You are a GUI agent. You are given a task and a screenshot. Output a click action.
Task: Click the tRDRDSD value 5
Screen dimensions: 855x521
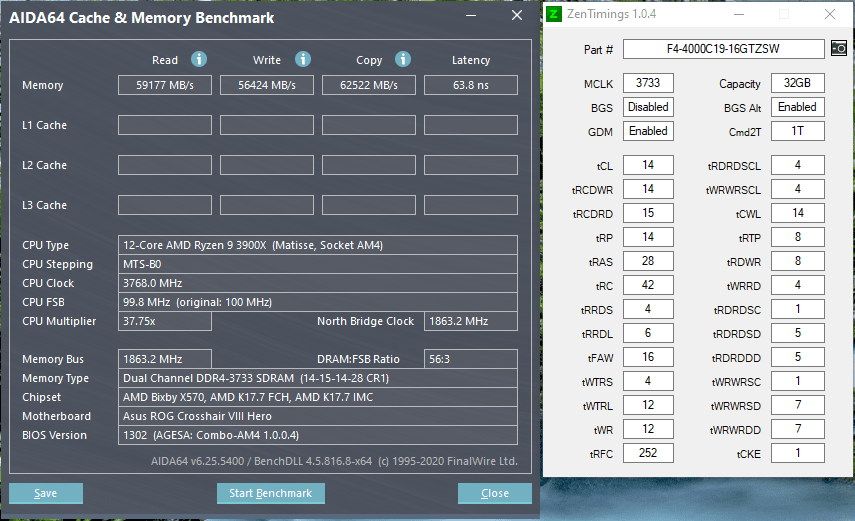click(x=798, y=333)
